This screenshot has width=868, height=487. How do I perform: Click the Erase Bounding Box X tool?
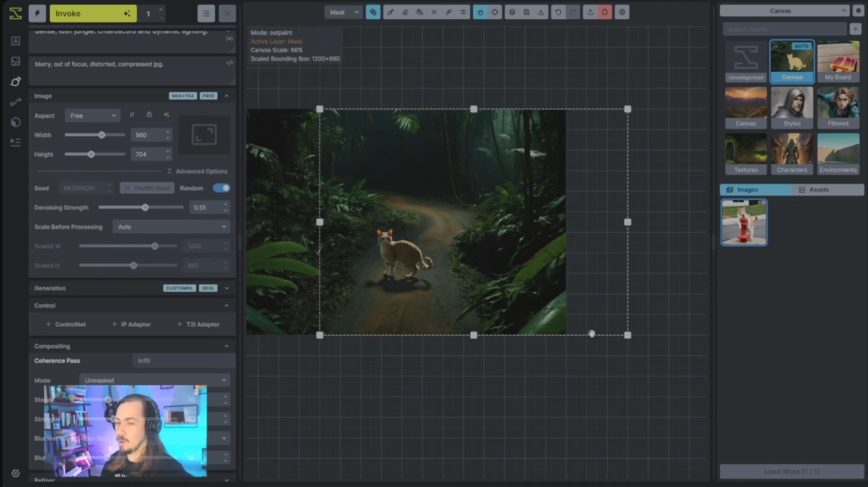tap(434, 12)
